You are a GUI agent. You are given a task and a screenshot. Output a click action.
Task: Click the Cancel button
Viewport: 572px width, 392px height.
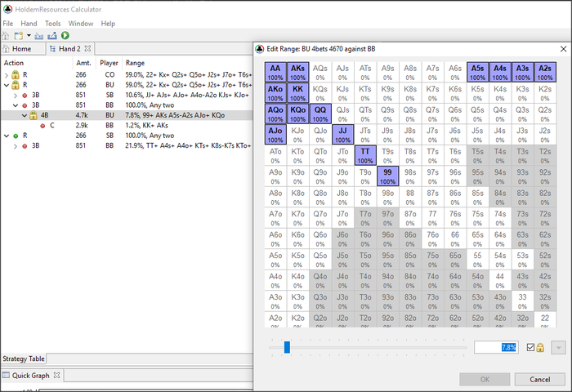pyautogui.click(x=540, y=379)
